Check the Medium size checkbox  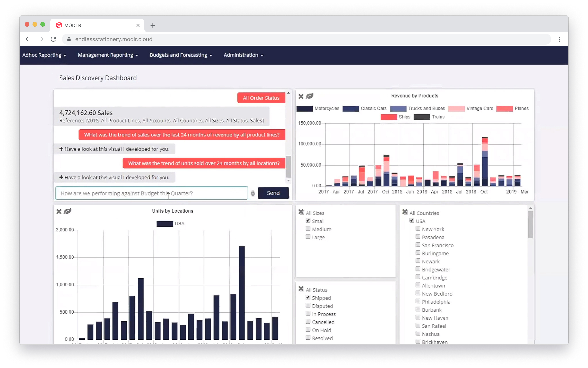[308, 229]
